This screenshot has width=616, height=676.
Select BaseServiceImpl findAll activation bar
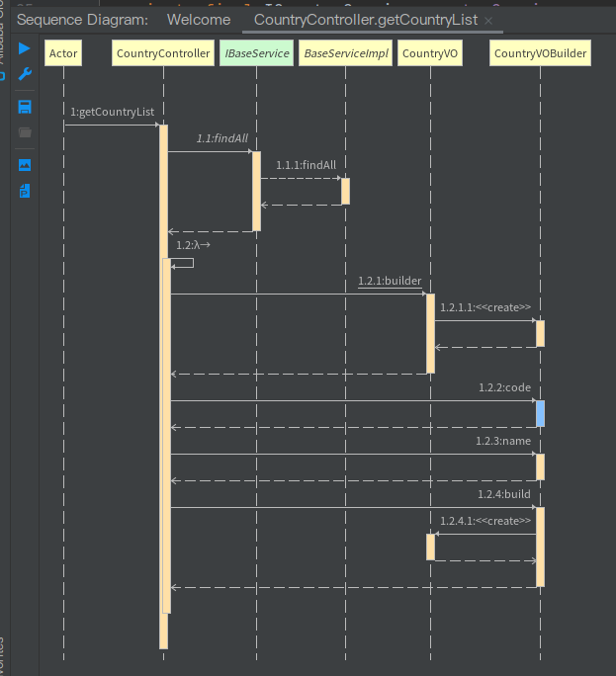pyautogui.click(x=345, y=192)
